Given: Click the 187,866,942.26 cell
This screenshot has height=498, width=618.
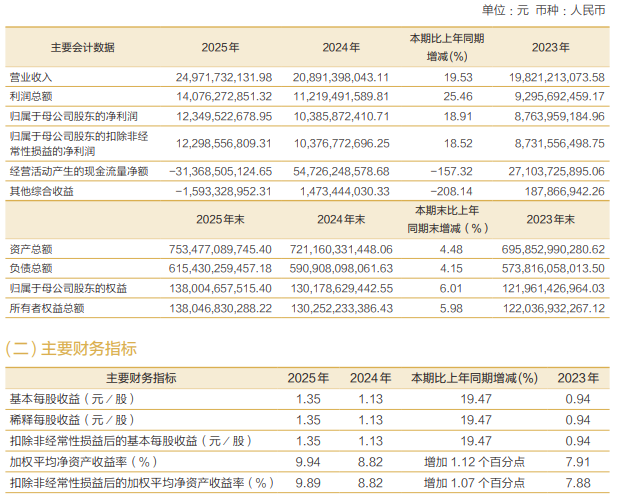Looking at the screenshot, I should click(x=565, y=191).
